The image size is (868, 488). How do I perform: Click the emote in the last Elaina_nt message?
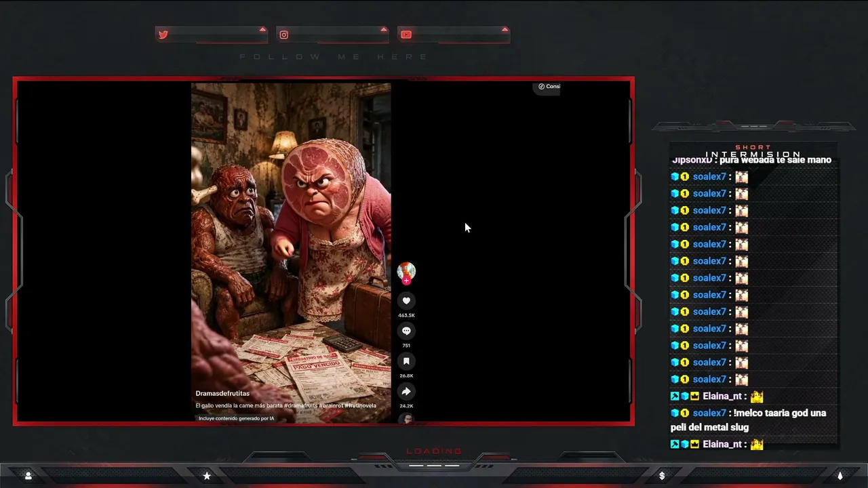[x=757, y=444]
